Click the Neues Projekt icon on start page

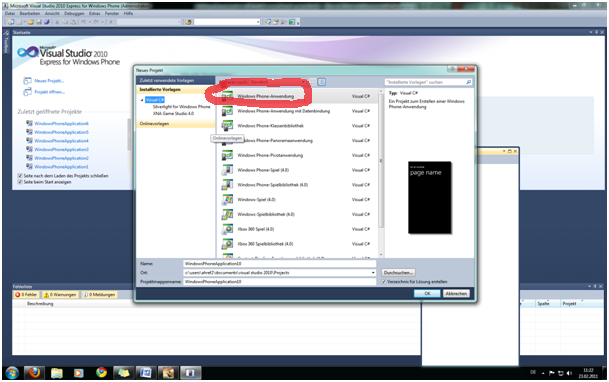(x=27, y=81)
